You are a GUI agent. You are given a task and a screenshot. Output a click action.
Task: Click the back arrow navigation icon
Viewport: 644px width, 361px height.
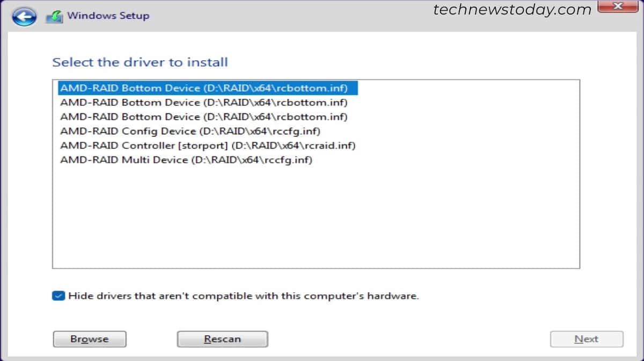tap(24, 16)
